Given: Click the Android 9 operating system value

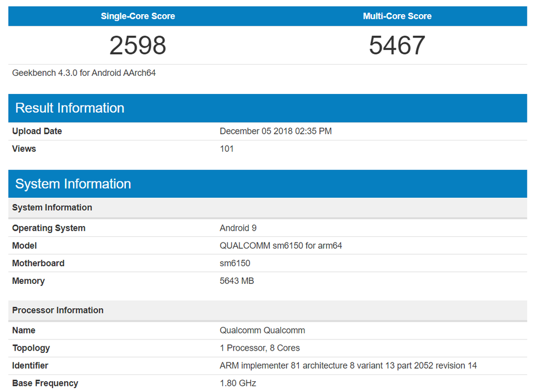Looking at the screenshot, I should tap(238, 228).
